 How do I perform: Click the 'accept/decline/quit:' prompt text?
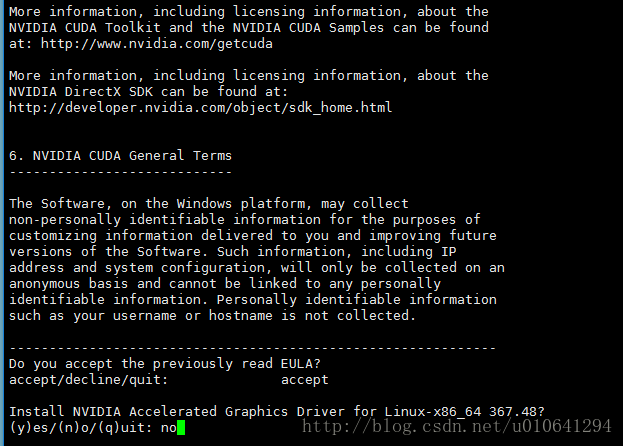(x=89, y=380)
